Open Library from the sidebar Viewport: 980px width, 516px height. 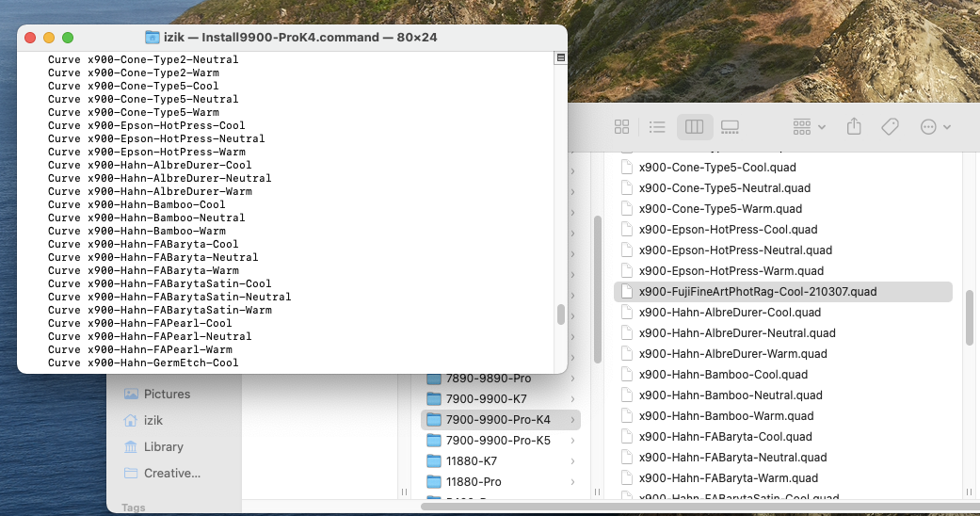(163, 446)
